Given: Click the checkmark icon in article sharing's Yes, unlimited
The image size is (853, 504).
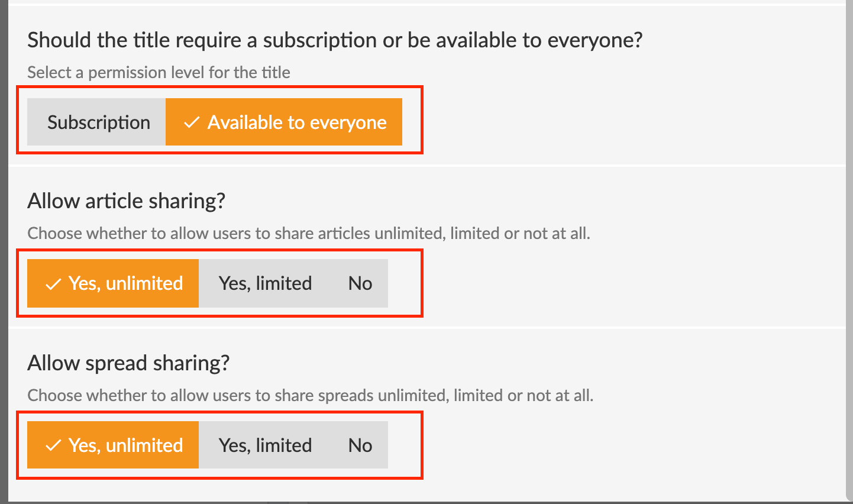Looking at the screenshot, I should [53, 284].
